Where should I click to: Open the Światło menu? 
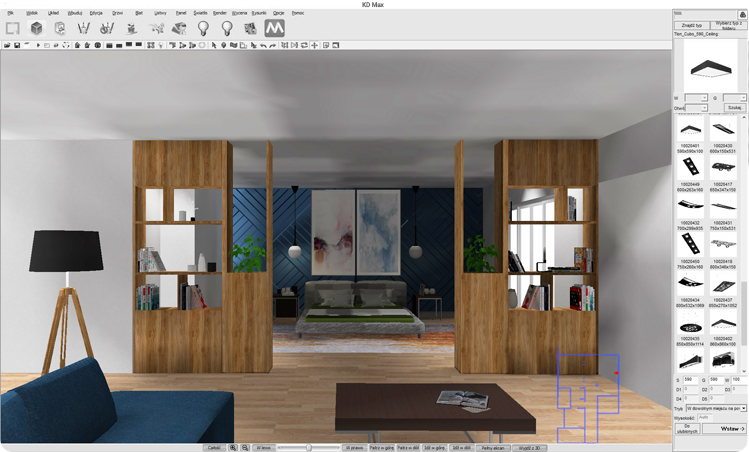coord(201,13)
